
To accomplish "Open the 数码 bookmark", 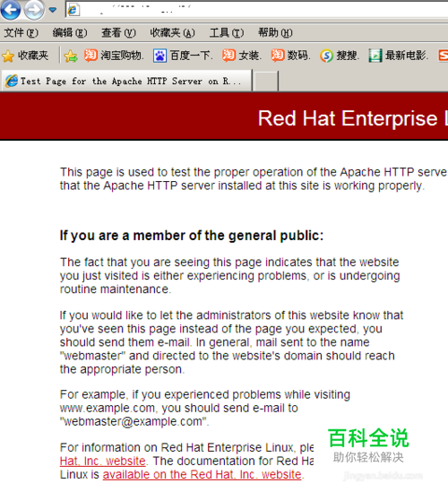I will [290, 56].
